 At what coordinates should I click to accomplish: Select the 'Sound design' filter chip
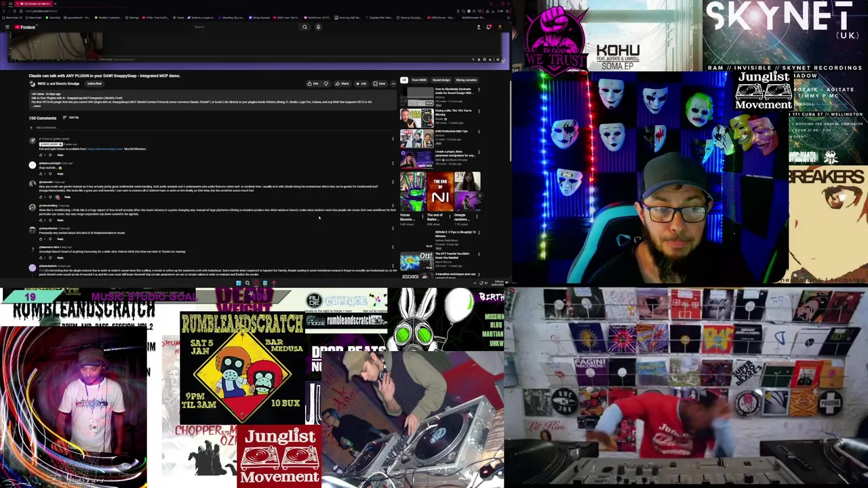pos(441,80)
